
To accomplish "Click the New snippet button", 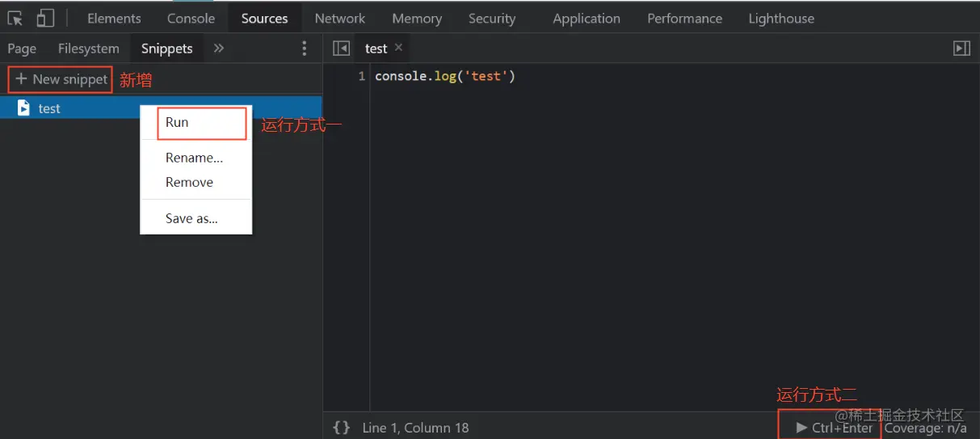I will pyautogui.click(x=61, y=79).
